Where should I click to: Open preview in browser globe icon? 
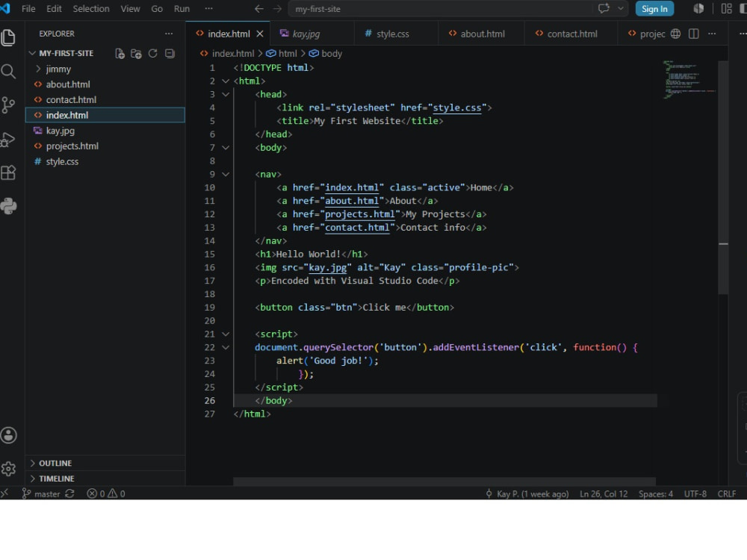pos(675,34)
